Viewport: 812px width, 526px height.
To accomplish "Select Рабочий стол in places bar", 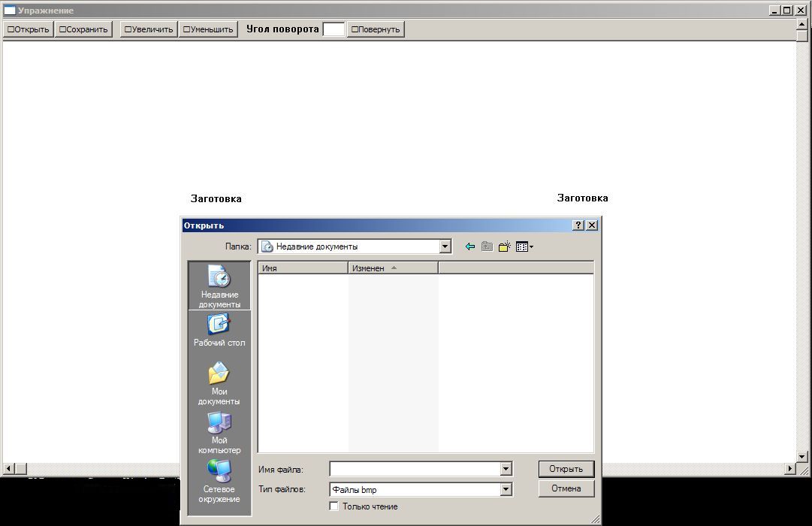I will tap(219, 331).
